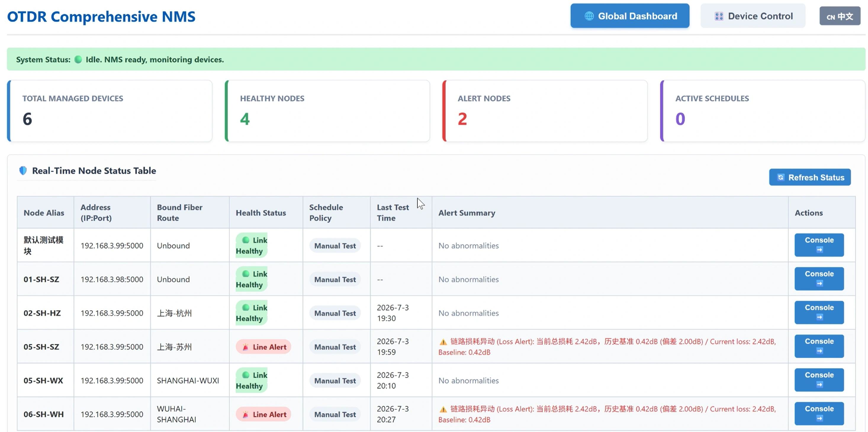The height and width of the screenshot is (432, 868).
Task: Click the Idle. NMS ready system status message
Action: tap(155, 59)
